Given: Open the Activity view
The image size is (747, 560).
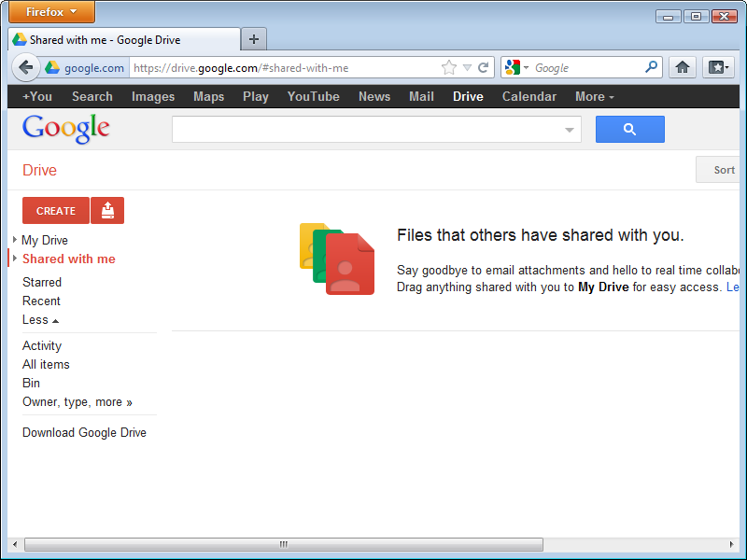Looking at the screenshot, I should 42,345.
